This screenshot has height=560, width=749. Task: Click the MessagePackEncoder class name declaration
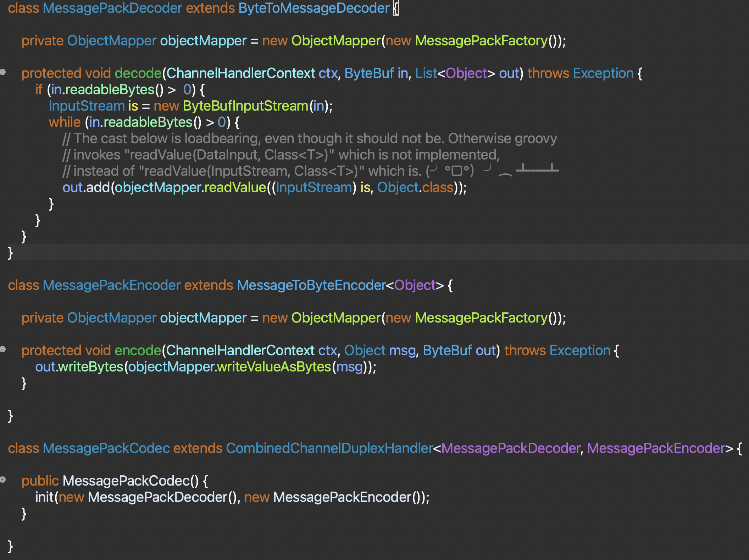coord(112,285)
